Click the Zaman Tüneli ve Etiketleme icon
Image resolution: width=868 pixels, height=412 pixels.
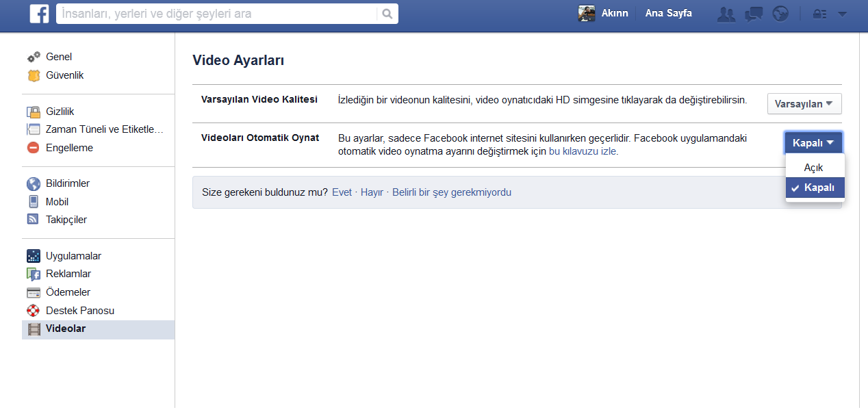point(34,129)
